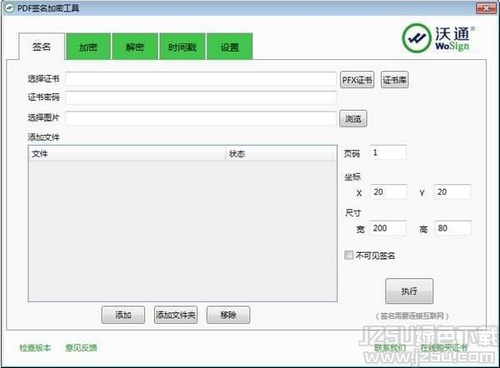500x368 pixels.
Task: Focus the 选择图片 input field
Action: 201,118
